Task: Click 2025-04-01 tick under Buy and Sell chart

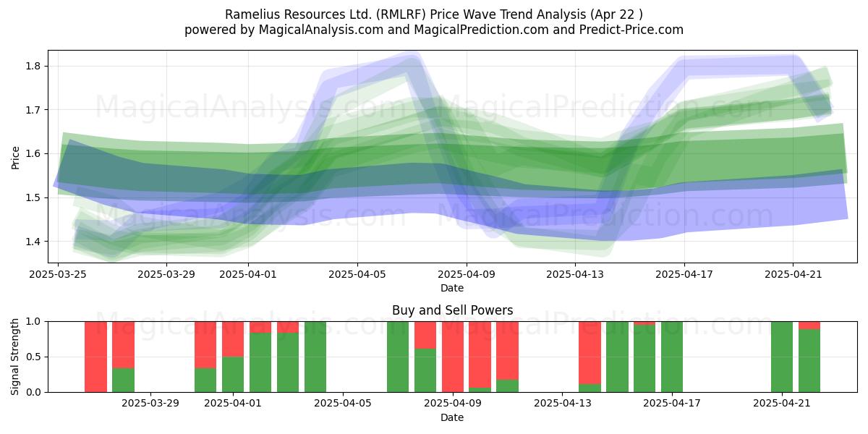Action: (234, 404)
